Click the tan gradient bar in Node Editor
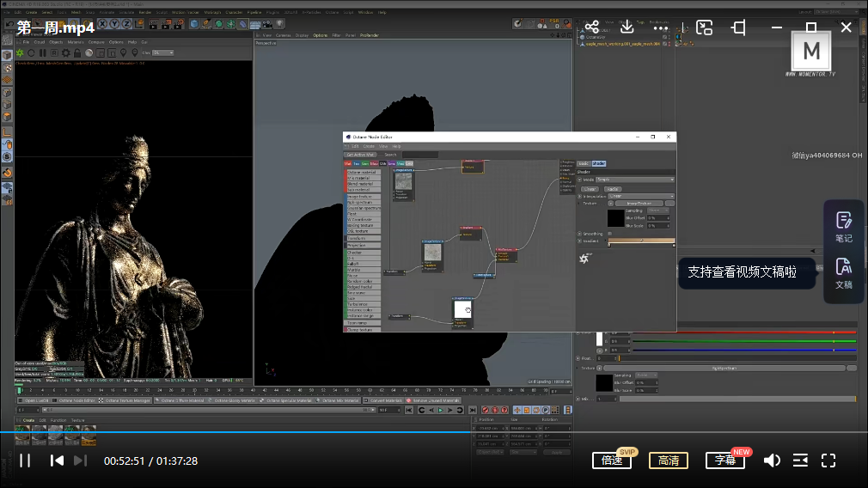 (642, 241)
